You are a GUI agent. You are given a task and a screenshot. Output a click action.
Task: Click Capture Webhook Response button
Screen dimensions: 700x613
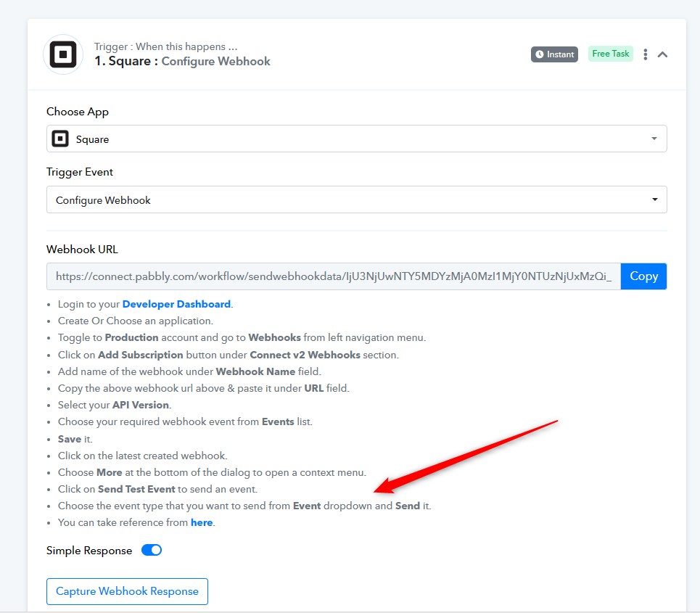127,591
